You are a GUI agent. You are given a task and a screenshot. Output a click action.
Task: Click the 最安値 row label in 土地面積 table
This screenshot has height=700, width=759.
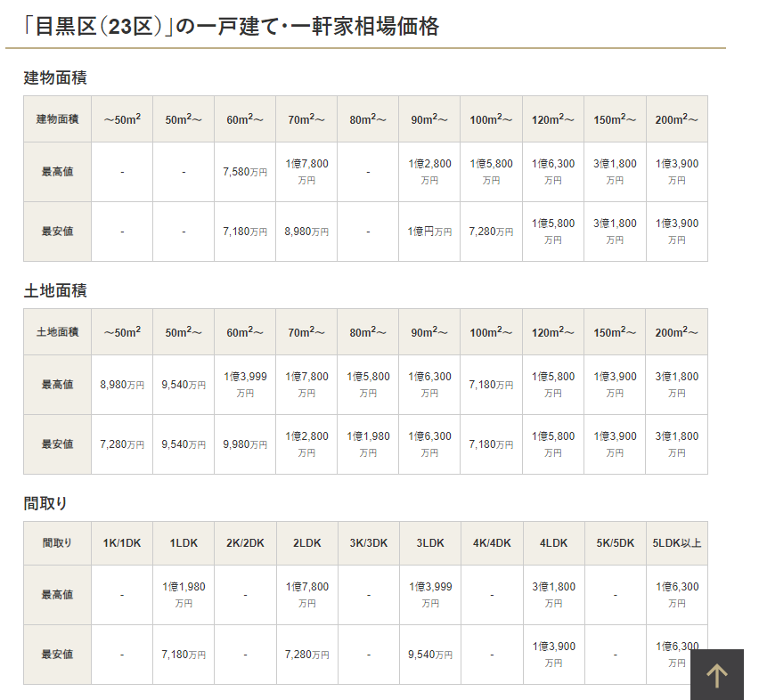tap(58, 444)
